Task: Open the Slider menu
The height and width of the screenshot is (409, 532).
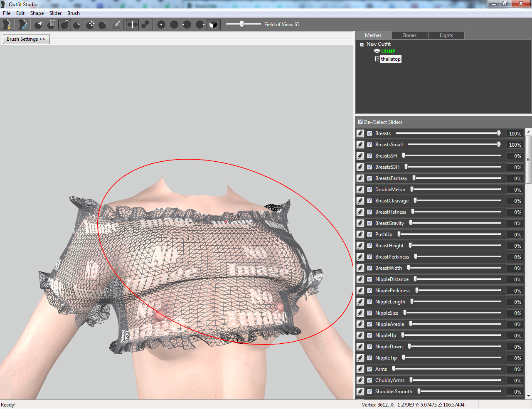Action: pos(55,13)
